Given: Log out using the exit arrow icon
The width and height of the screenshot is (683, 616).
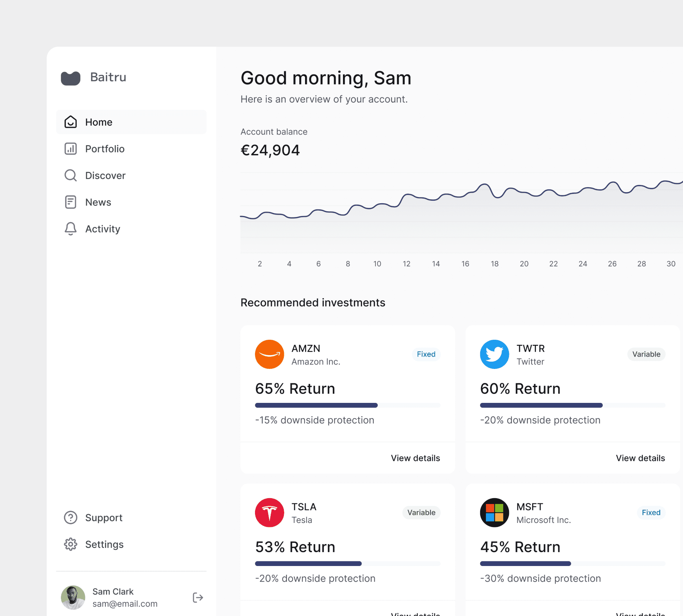Looking at the screenshot, I should [198, 597].
